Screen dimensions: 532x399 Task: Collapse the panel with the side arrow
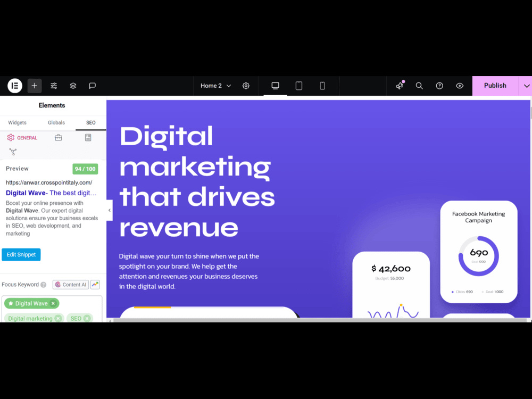109,210
